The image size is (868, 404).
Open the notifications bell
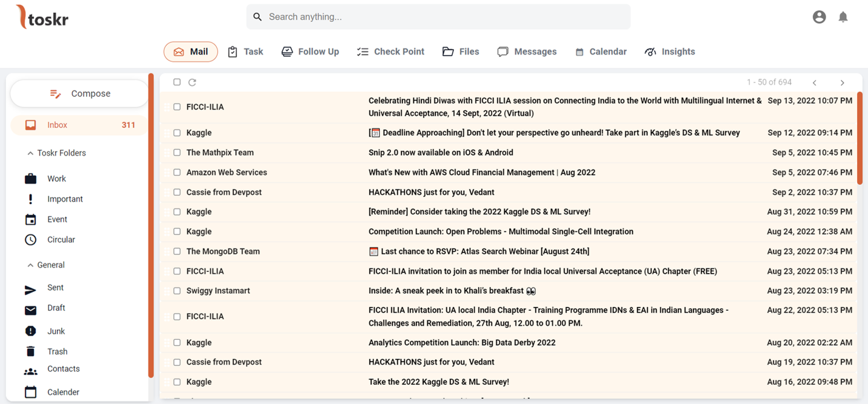click(843, 17)
